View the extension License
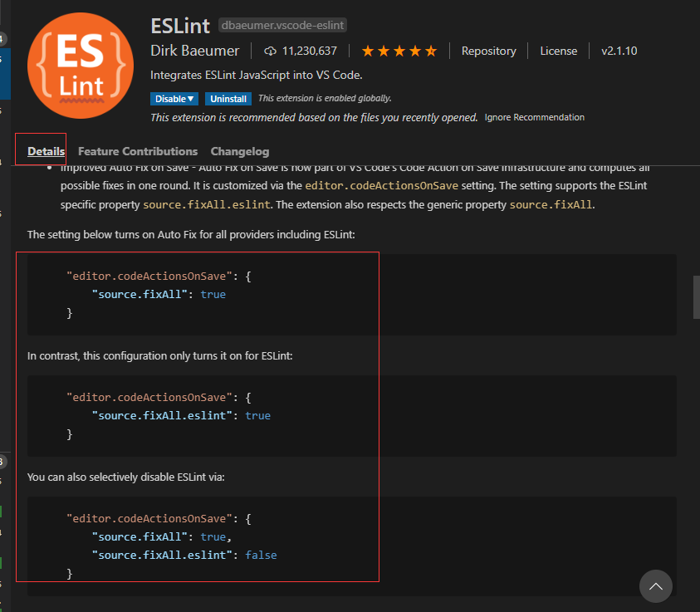This screenshot has height=612, width=700. coord(558,51)
